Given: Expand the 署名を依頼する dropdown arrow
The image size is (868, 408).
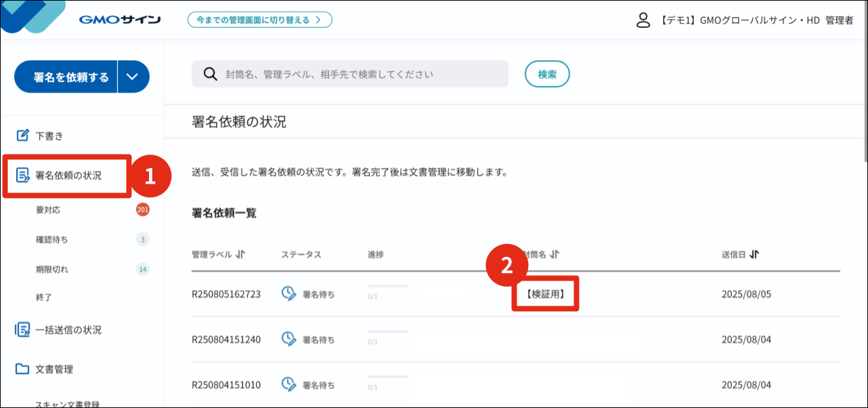Looking at the screenshot, I should pyautogui.click(x=133, y=77).
